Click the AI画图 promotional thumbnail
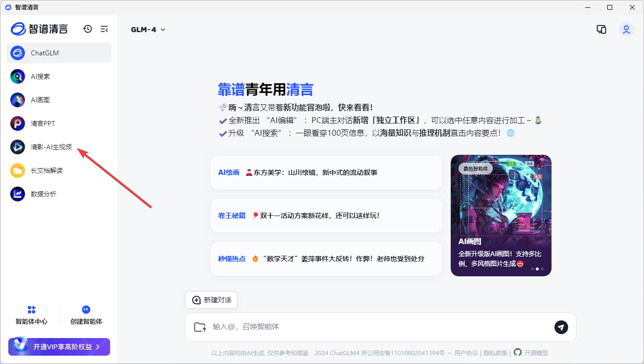Screen dimensions: 644x364 [501, 216]
